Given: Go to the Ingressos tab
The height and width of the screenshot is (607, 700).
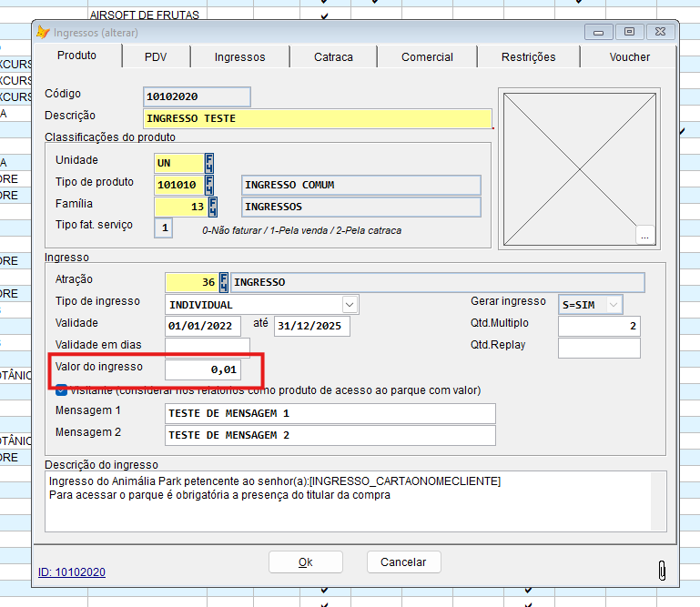Looking at the screenshot, I should coord(239,57).
